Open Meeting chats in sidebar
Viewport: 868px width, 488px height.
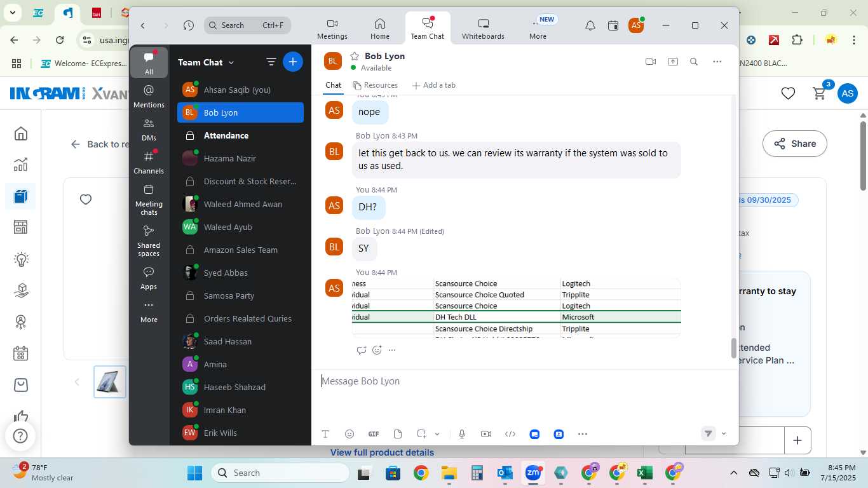[x=149, y=199]
